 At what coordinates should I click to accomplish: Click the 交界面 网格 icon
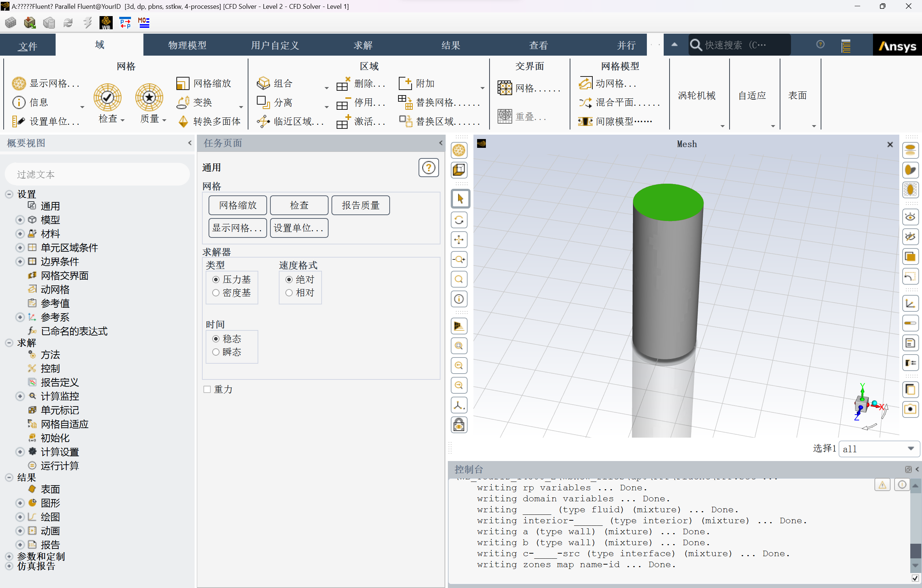pos(505,88)
